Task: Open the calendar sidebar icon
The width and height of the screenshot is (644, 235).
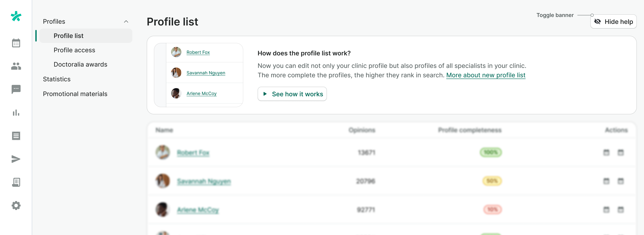Action: pos(16,43)
